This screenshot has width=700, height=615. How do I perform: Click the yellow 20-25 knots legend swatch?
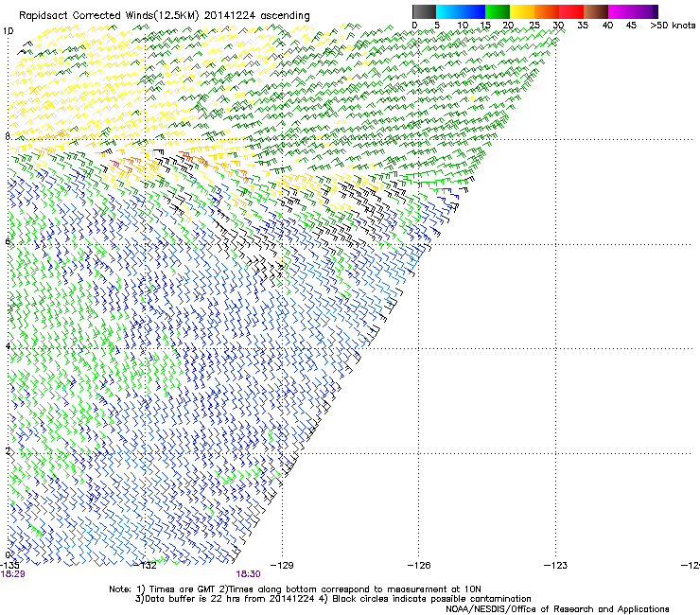tap(522, 11)
